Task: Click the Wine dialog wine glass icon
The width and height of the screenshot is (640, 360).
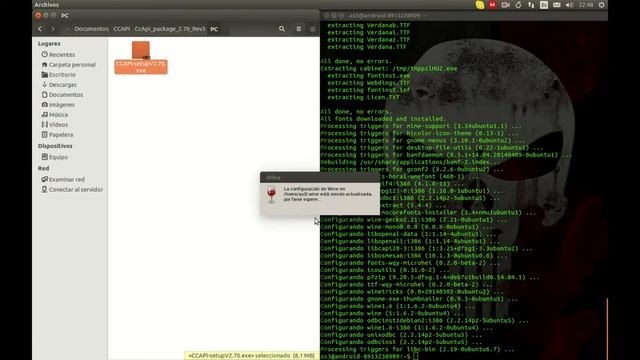Action: [271, 194]
